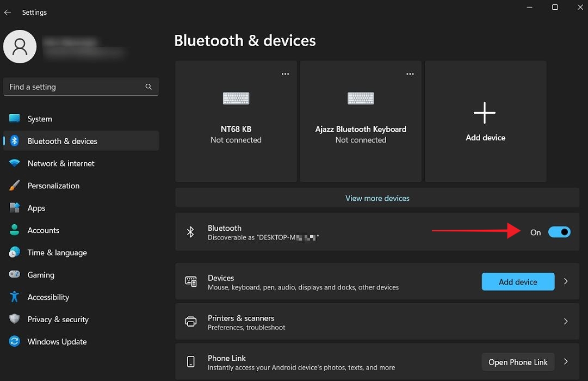Click View more devices link
The height and width of the screenshot is (381, 588).
[x=377, y=198]
